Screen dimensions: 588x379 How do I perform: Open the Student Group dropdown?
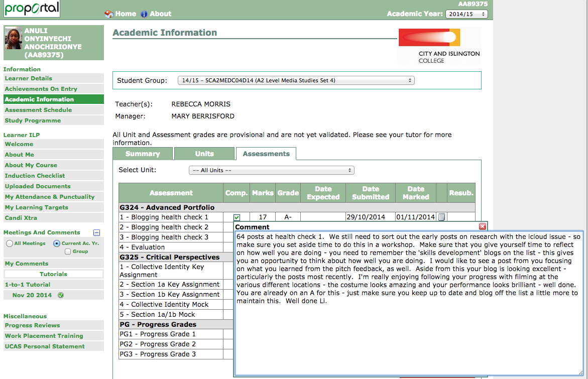[x=296, y=80]
